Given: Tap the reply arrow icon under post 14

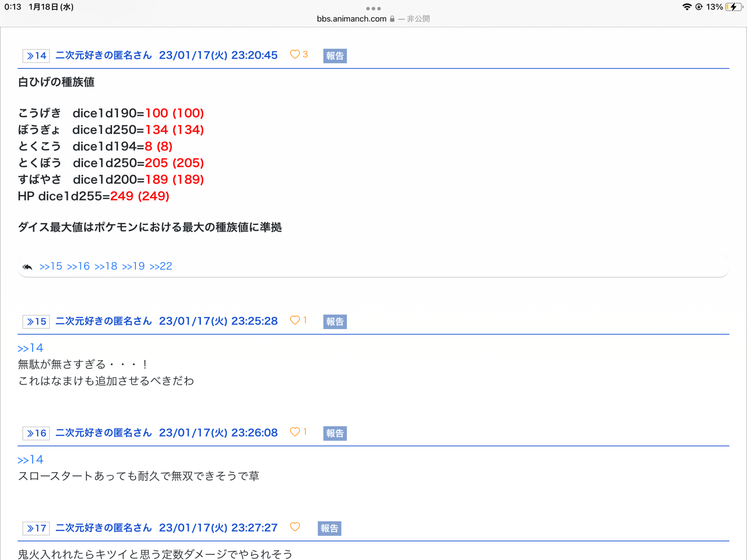Looking at the screenshot, I should point(27,267).
